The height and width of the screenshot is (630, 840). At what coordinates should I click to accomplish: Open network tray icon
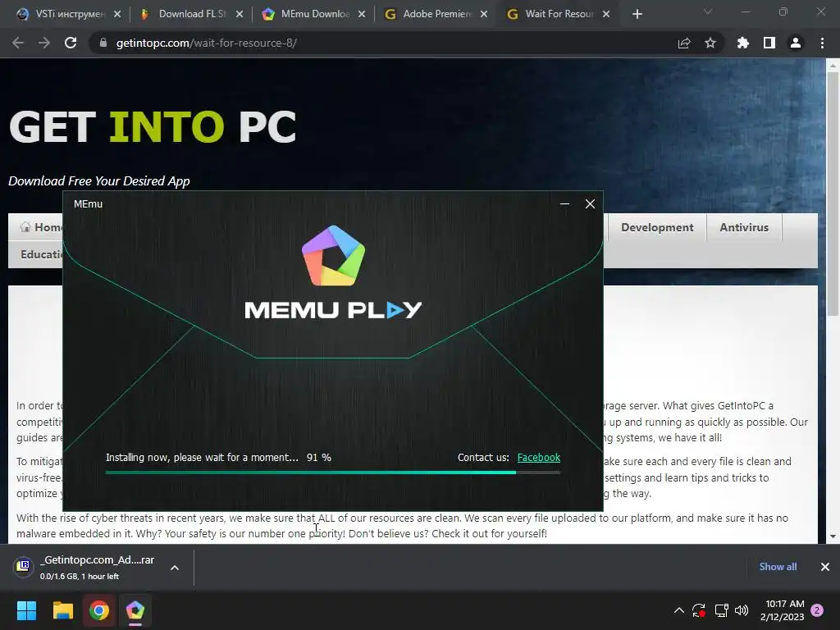pos(721,610)
